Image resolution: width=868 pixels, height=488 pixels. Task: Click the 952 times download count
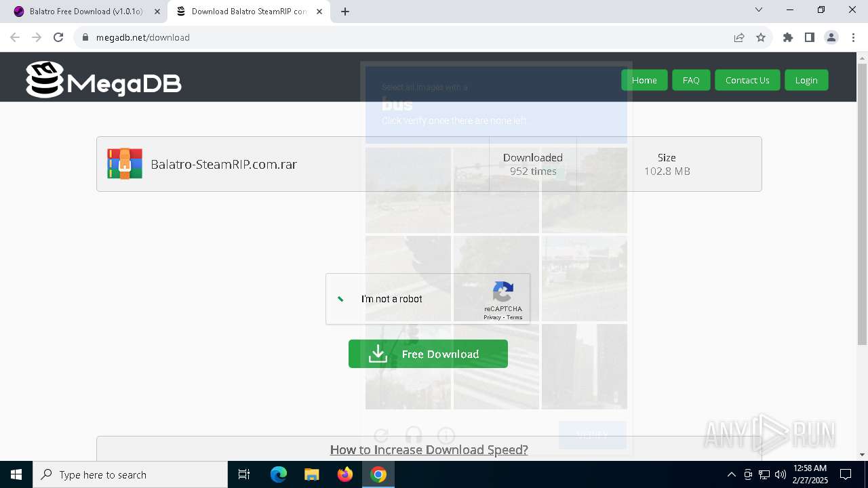coord(533,171)
